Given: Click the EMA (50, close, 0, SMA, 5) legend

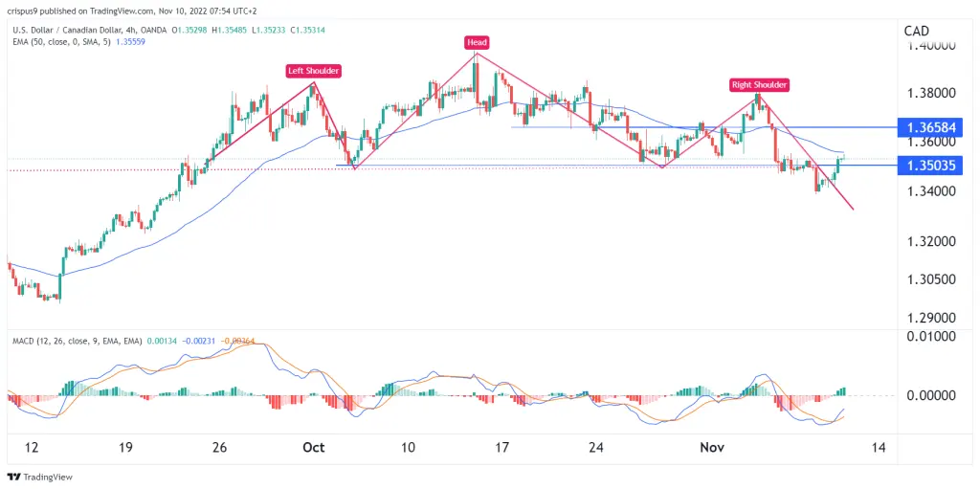Looking at the screenshot, I should click(60, 41).
